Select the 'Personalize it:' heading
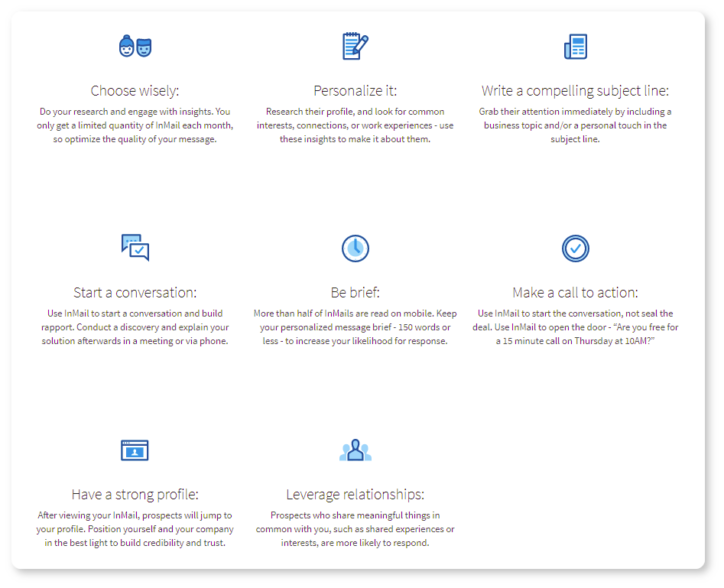The width and height of the screenshot is (724, 588). coord(355,90)
